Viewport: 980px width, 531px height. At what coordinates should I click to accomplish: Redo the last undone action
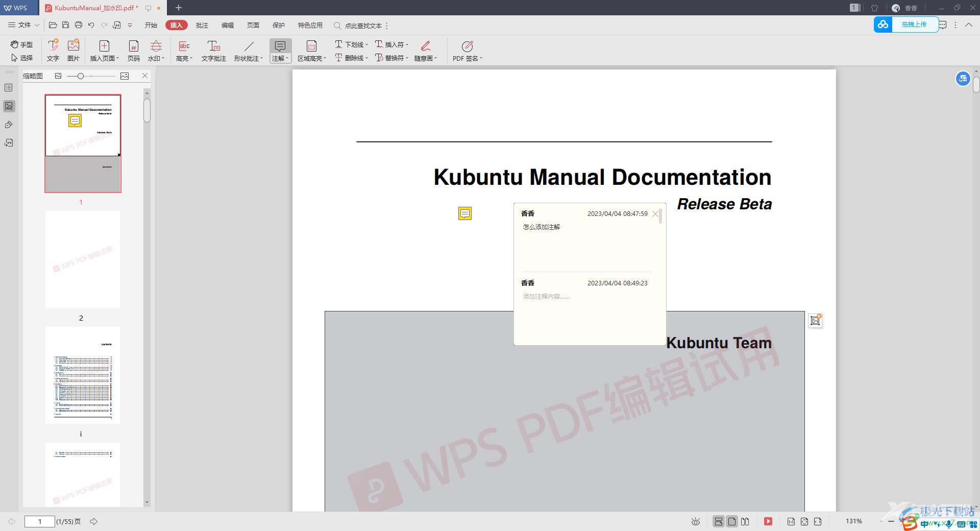104,25
